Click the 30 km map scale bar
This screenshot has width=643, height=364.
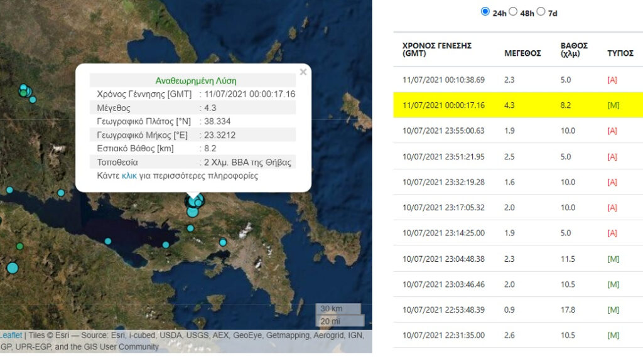[338, 309]
